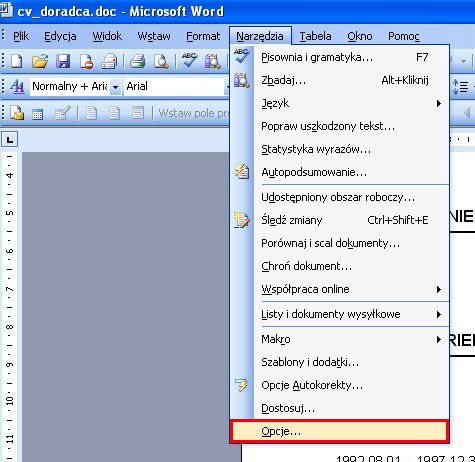Open the Tabela menu
The height and width of the screenshot is (462, 475).
point(315,36)
